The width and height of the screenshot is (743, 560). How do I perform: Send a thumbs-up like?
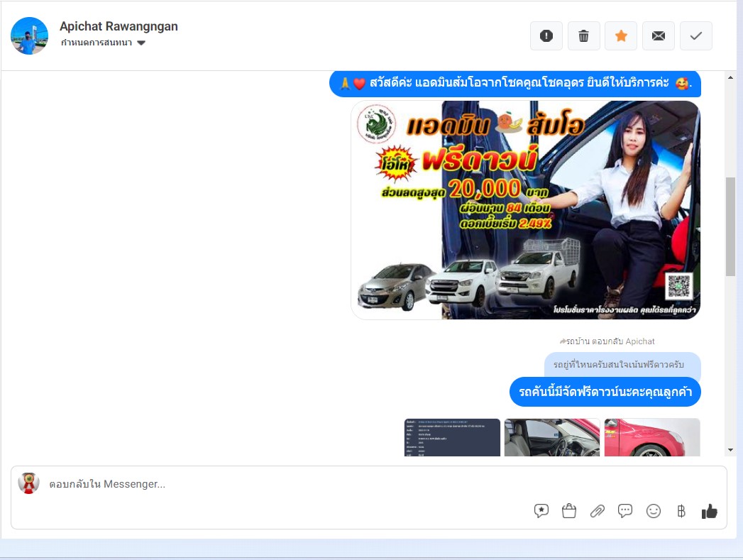[709, 511]
